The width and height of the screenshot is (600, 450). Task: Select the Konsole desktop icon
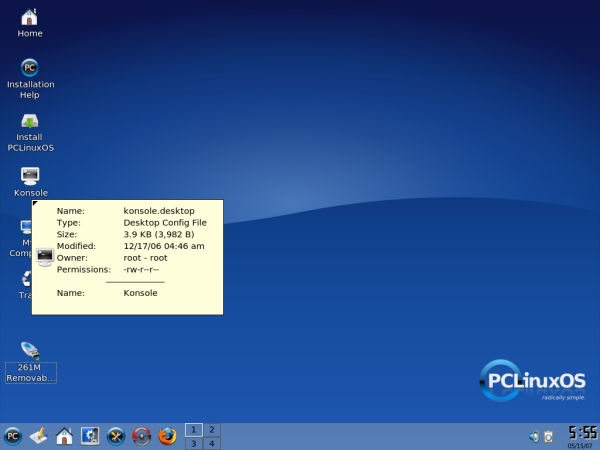[x=31, y=182]
